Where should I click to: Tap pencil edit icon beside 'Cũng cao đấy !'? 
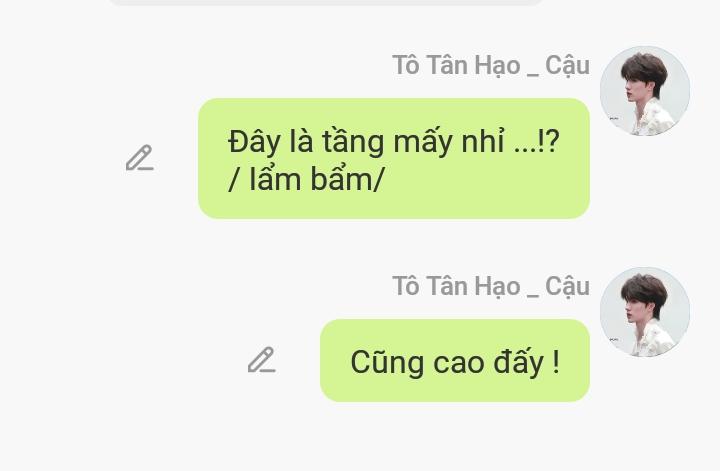262,360
